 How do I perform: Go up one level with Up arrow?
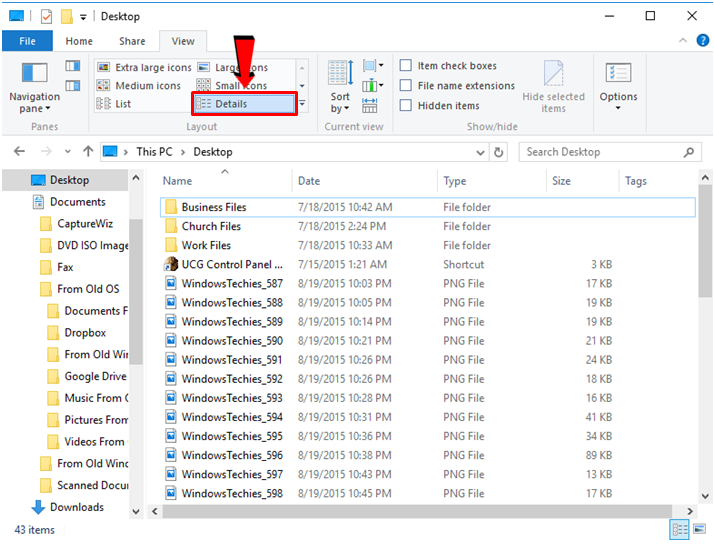point(88,152)
